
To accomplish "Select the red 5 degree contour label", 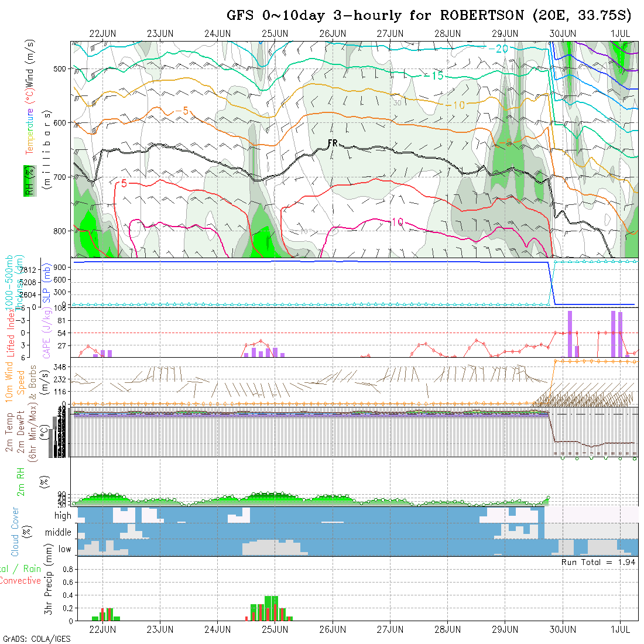I will 123,183.
